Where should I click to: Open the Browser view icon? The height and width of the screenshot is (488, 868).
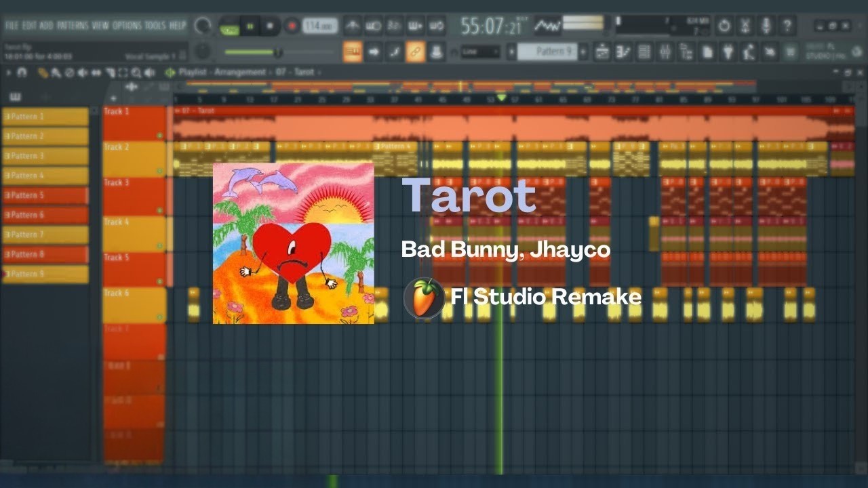pyautogui.click(x=686, y=52)
